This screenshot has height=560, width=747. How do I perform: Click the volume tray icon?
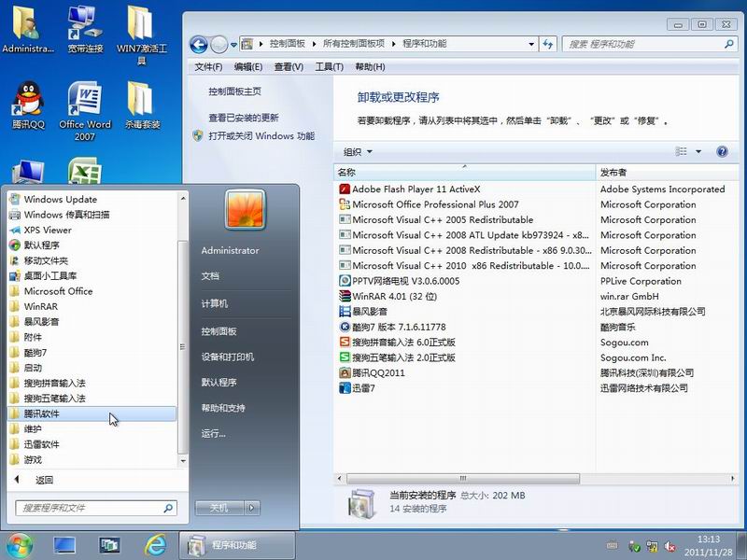[x=670, y=547]
